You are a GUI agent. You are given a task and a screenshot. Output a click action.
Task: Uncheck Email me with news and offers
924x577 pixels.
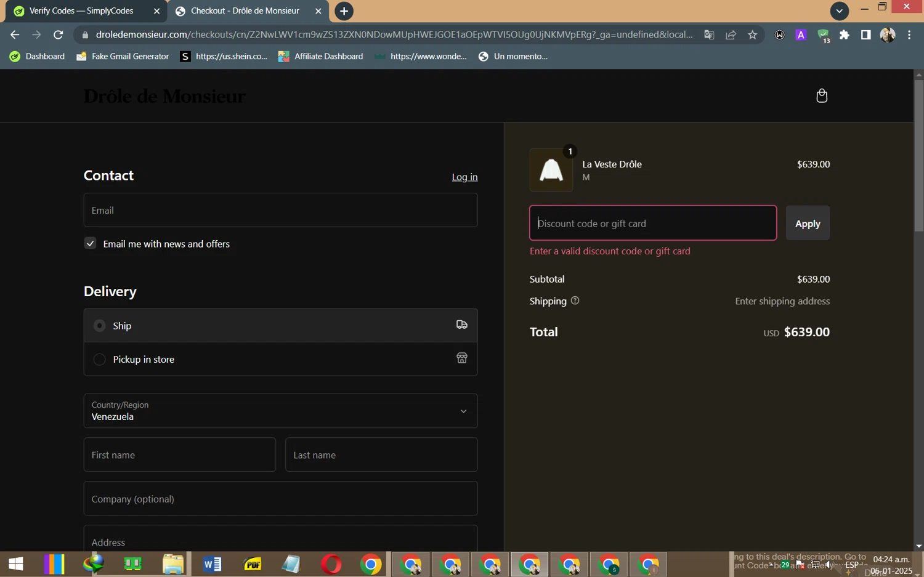tap(90, 243)
